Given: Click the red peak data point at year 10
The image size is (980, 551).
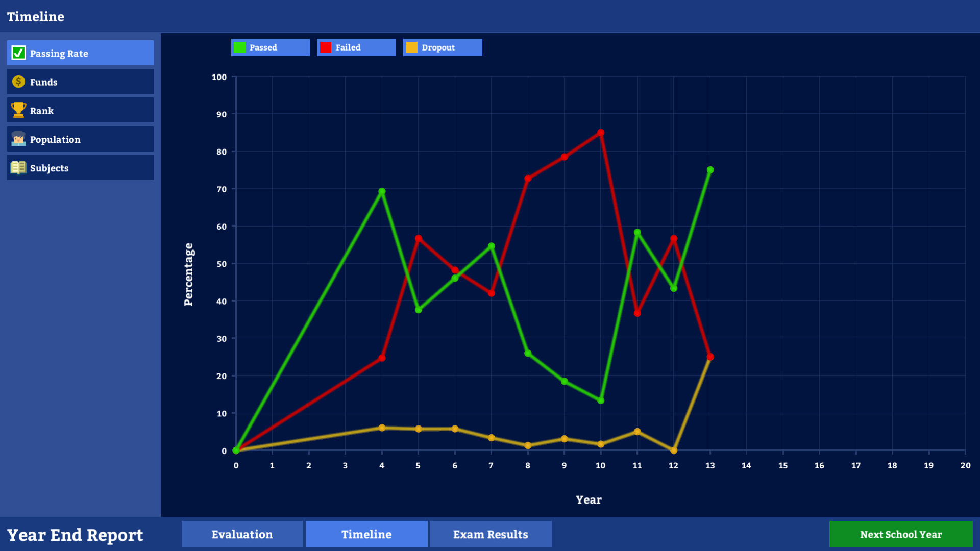Looking at the screenshot, I should tap(600, 132).
